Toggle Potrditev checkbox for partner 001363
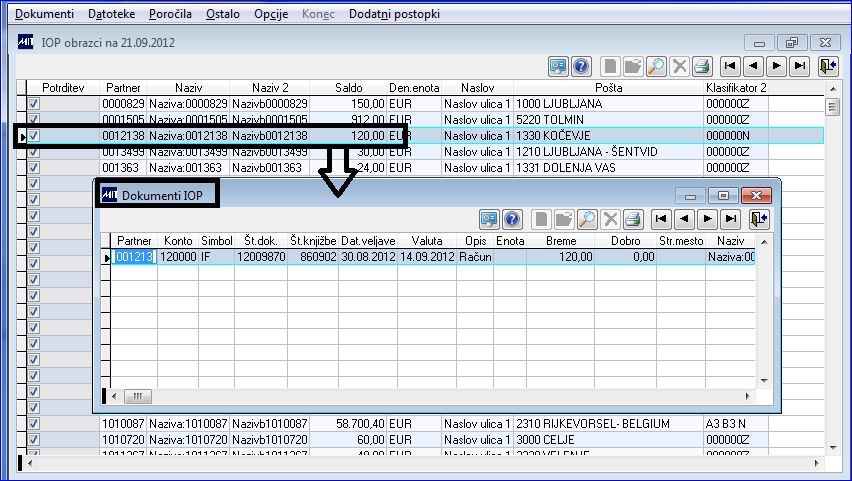The image size is (852, 481). [x=34, y=167]
